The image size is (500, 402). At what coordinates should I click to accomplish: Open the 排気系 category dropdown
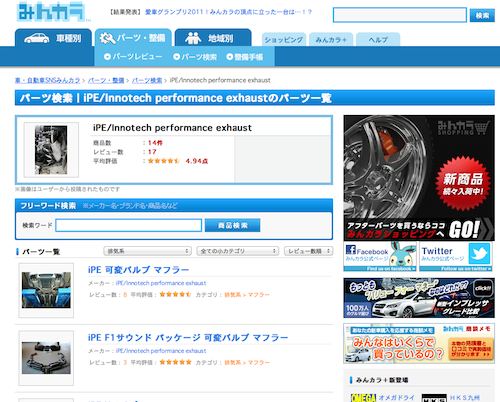(x=147, y=251)
